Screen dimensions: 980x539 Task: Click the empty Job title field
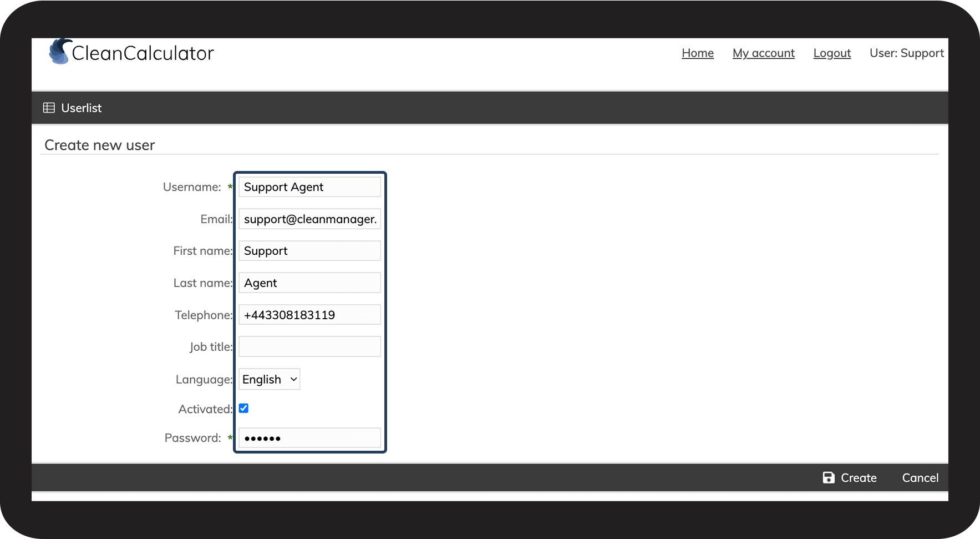coord(309,346)
